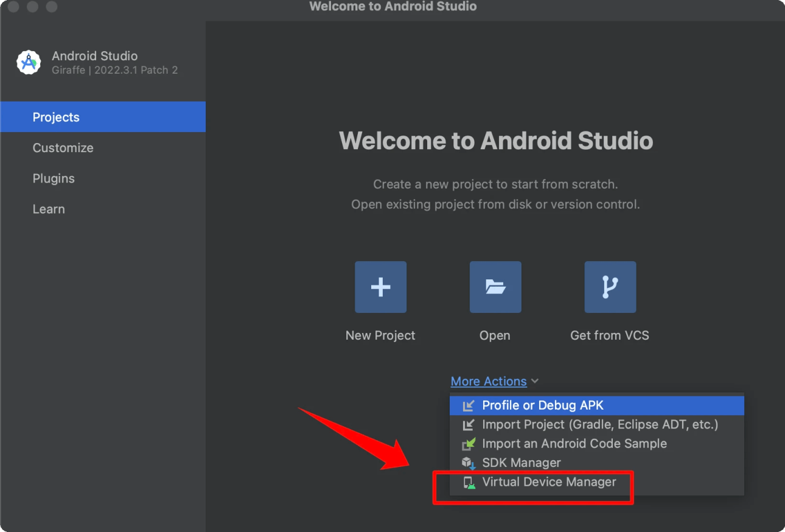
Task: Open SDK Manager from the menu
Action: 597,463
